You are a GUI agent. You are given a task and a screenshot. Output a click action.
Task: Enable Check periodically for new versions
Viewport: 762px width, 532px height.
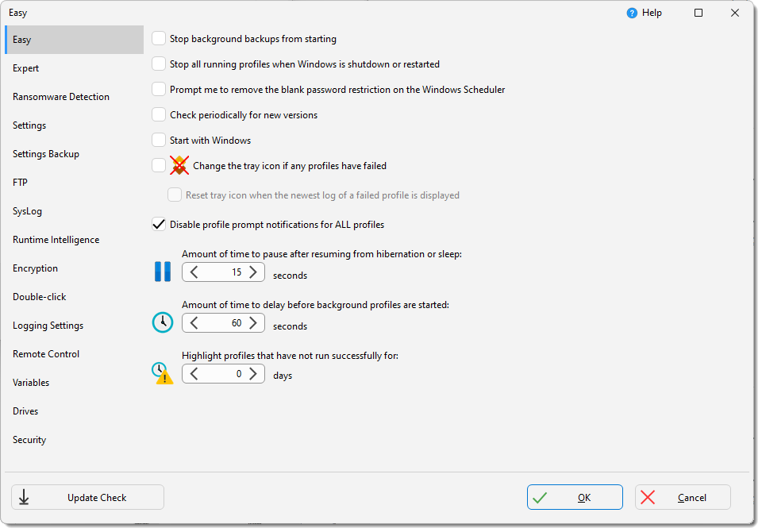click(x=158, y=114)
